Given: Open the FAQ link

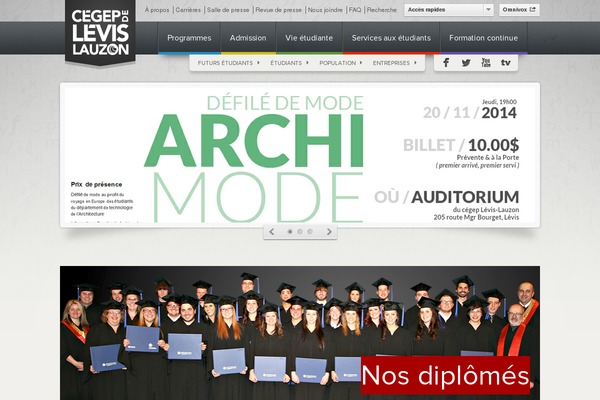Looking at the screenshot, I should click(x=355, y=10).
